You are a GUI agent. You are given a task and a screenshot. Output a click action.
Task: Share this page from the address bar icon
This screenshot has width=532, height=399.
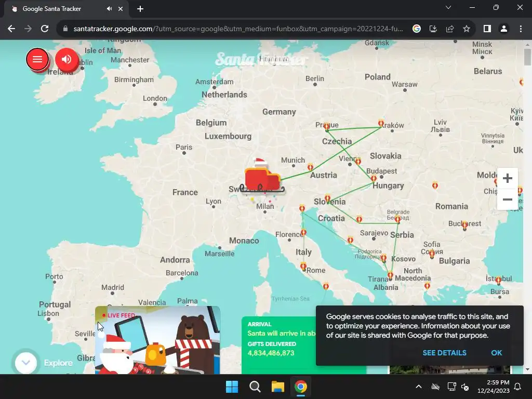click(x=450, y=29)
